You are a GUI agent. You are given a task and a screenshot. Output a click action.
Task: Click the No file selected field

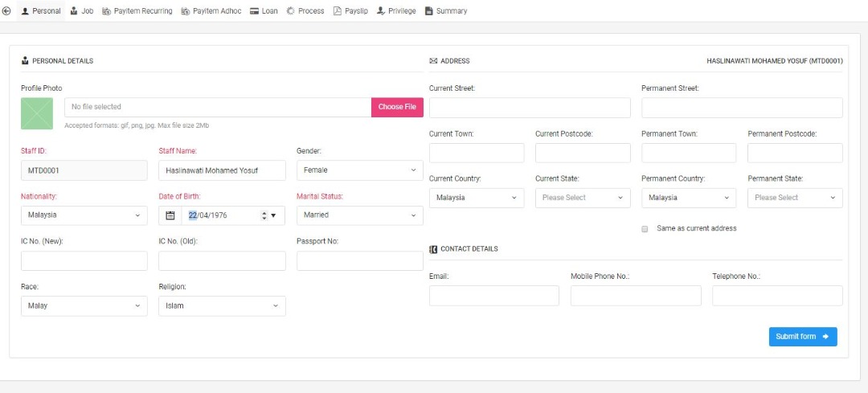[218, 108]
